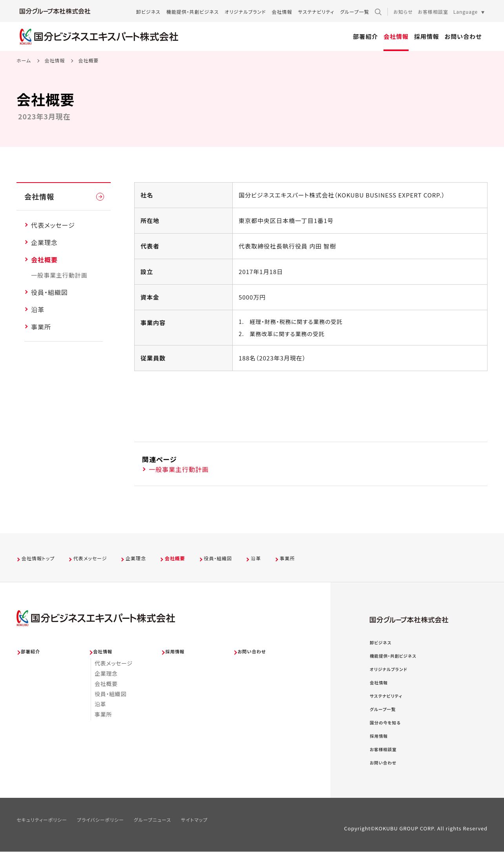Viewport: 504px width, 852px height.
Task: Click ホーム in breadcrumb
Action: point(24,60)
